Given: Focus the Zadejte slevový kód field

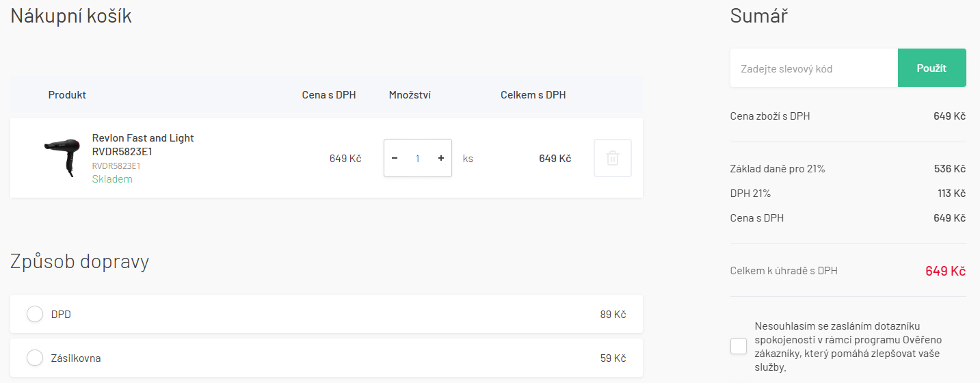Looking at the screenshot, I should [813, 68].
